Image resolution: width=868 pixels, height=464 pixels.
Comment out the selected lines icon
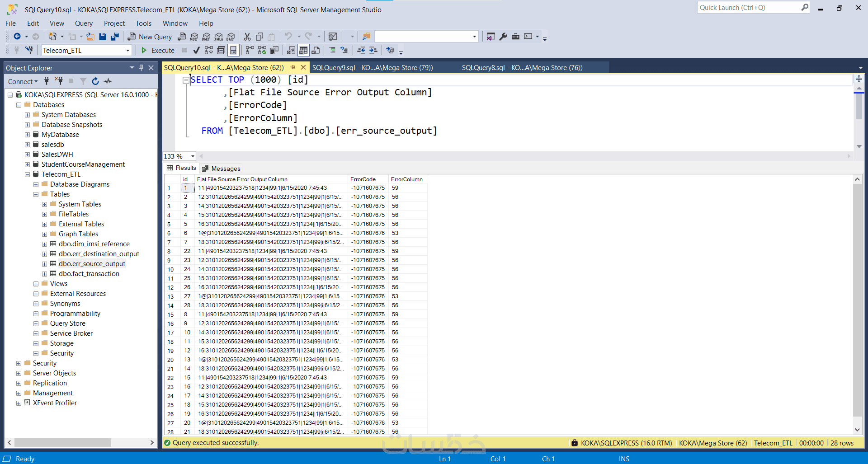332,50
